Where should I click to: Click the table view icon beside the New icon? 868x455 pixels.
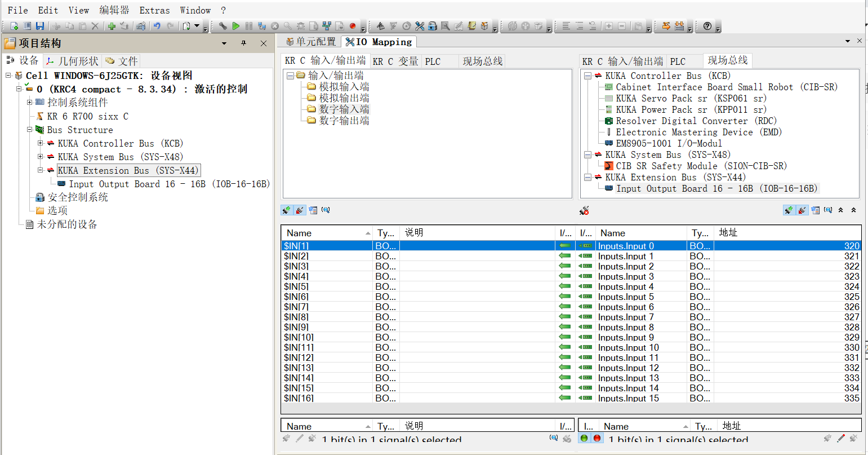tap(27, 26)
